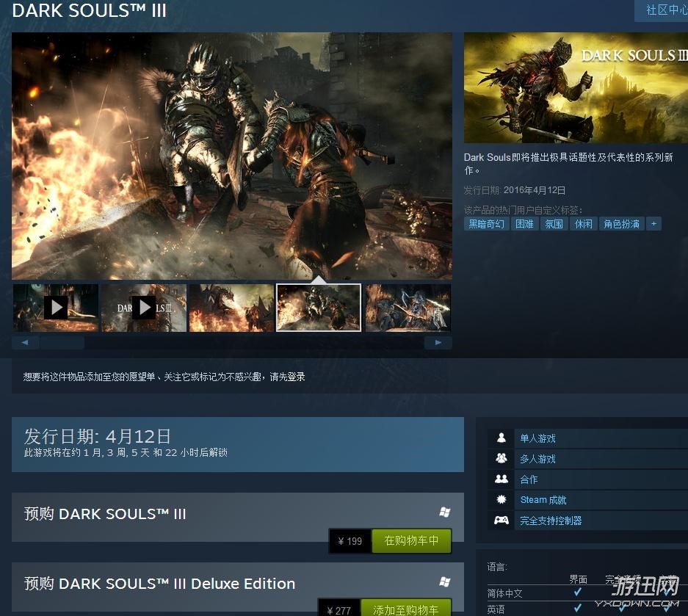Viewport: 688px width, 616px height.
Task: Select the 黑暗奇幻 tag
Action: [x=487, y=224]
